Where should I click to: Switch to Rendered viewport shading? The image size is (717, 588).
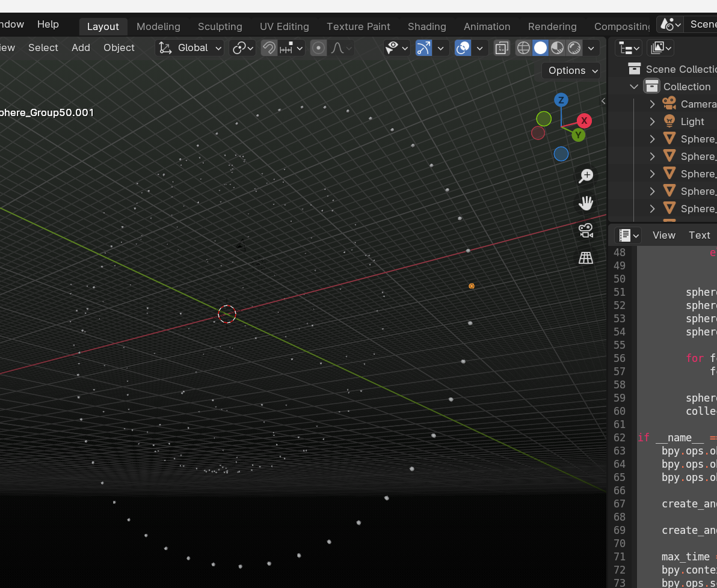click(x=574, y=47)
